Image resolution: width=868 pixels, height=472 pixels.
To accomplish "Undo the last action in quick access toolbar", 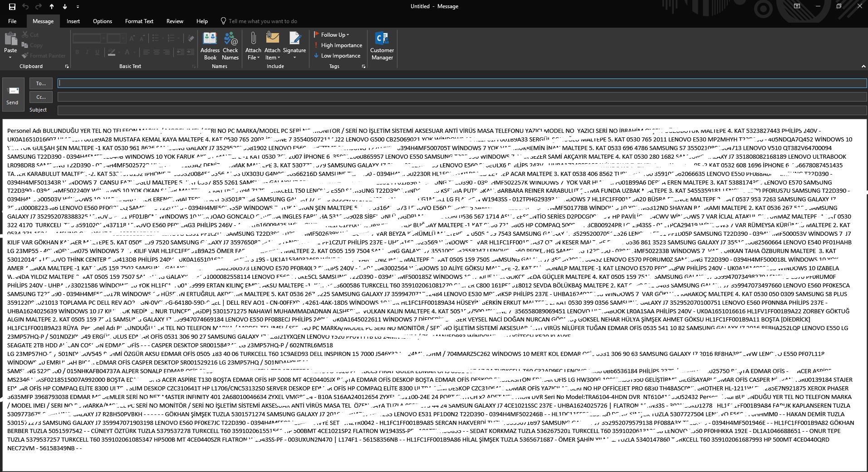I will click(x=25, y=6).
